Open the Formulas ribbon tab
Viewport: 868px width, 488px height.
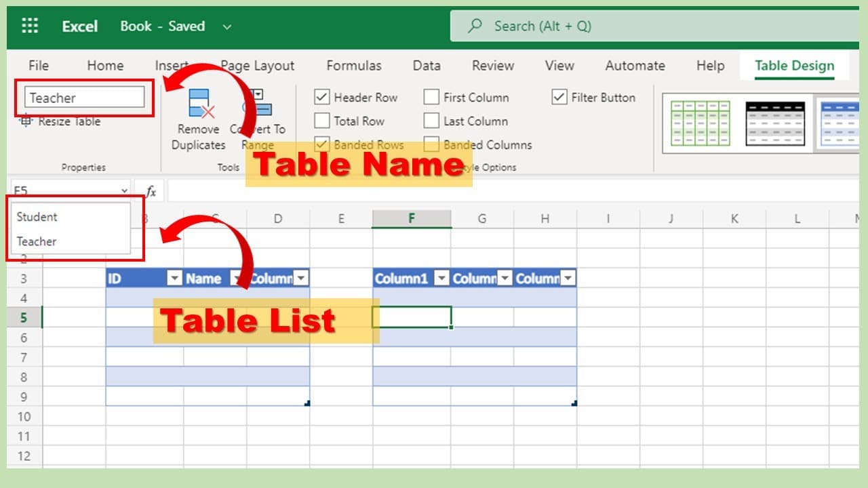(x=354, y=66)
